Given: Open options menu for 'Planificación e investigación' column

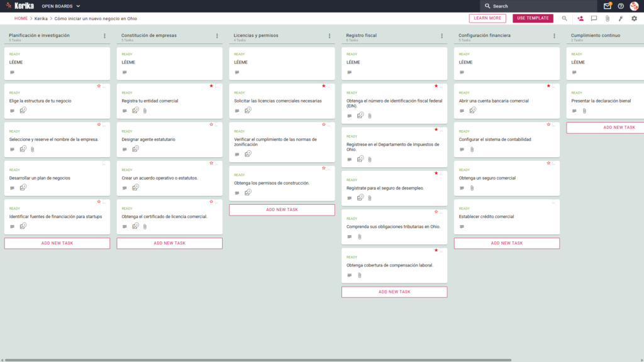Looking at the screenshot, I should (x=105, y=36).
